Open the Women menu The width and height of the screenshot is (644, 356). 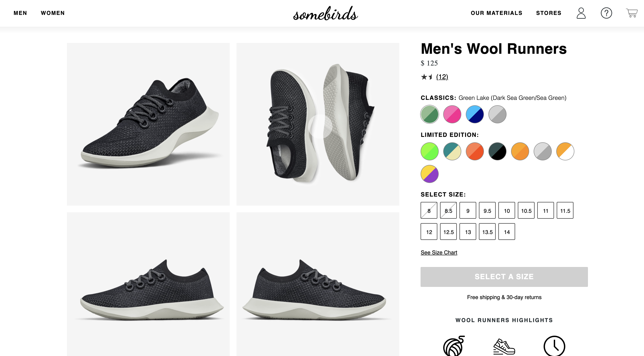click(53, 13)
